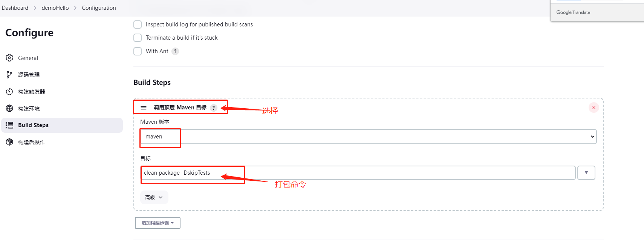Image resolution: width=644 pixels, height=252 pixels.
Task: Click the goals field containing clean package
Action: pos(358,173)
